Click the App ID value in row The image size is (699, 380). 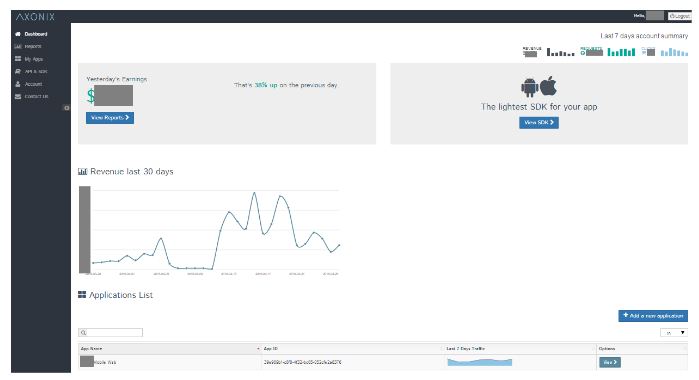[x=302, y=363]
